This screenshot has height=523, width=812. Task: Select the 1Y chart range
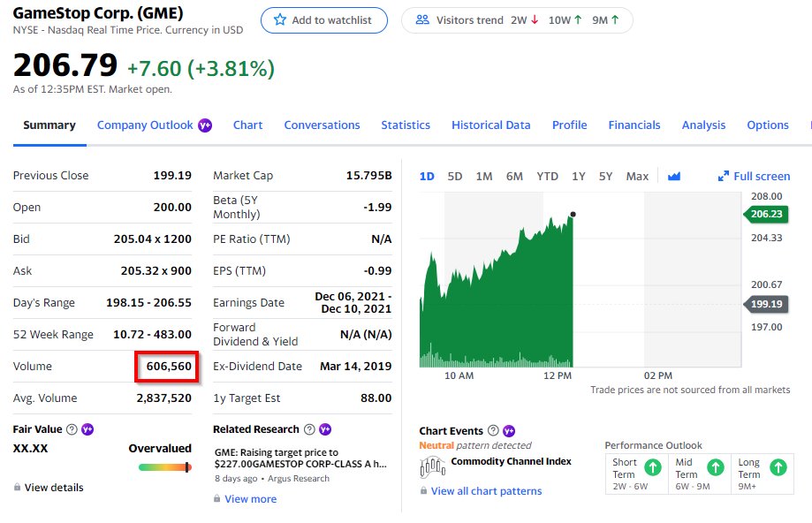point(579,177)
